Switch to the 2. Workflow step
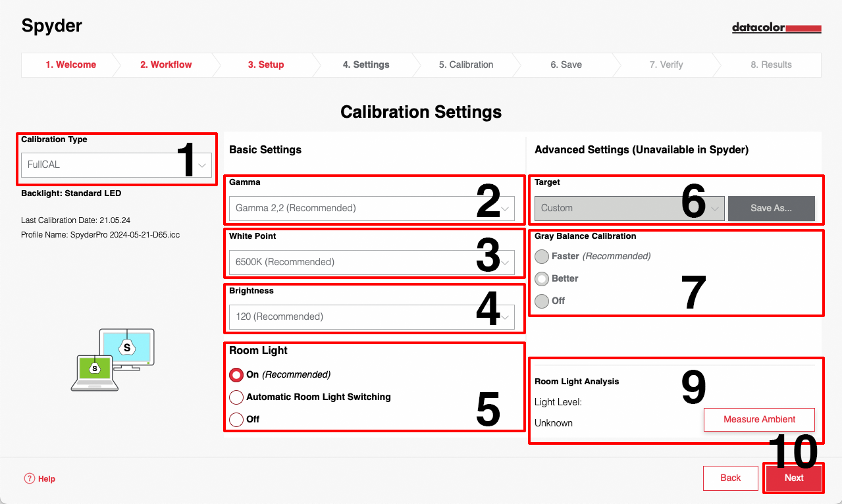The image size is (842, 504). pos(166,65)
